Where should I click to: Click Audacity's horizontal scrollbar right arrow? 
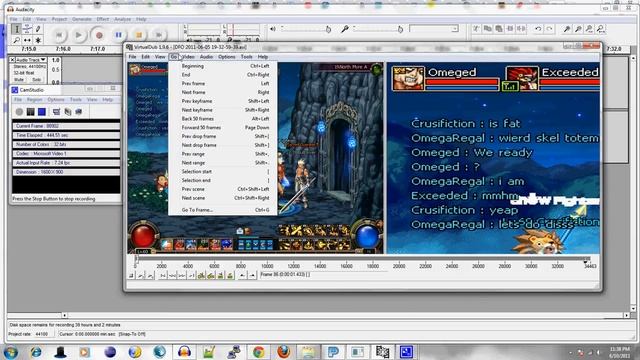point(627,315)
